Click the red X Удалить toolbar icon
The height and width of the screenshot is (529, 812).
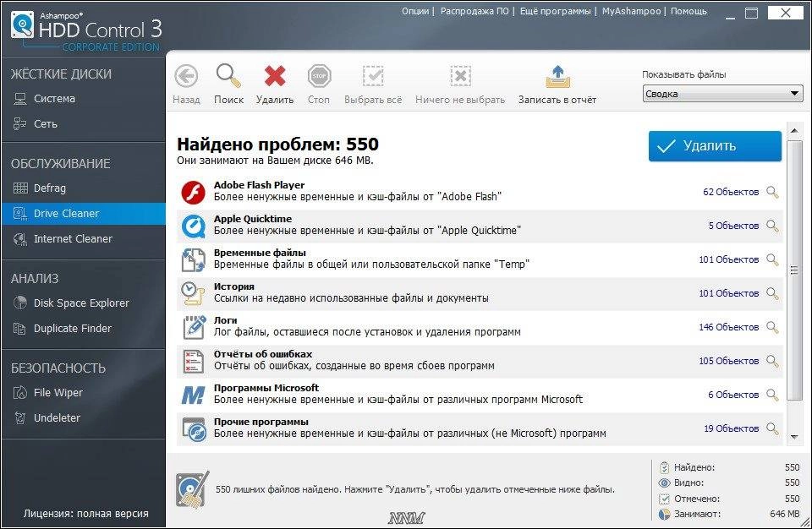(x=274, y=76)
